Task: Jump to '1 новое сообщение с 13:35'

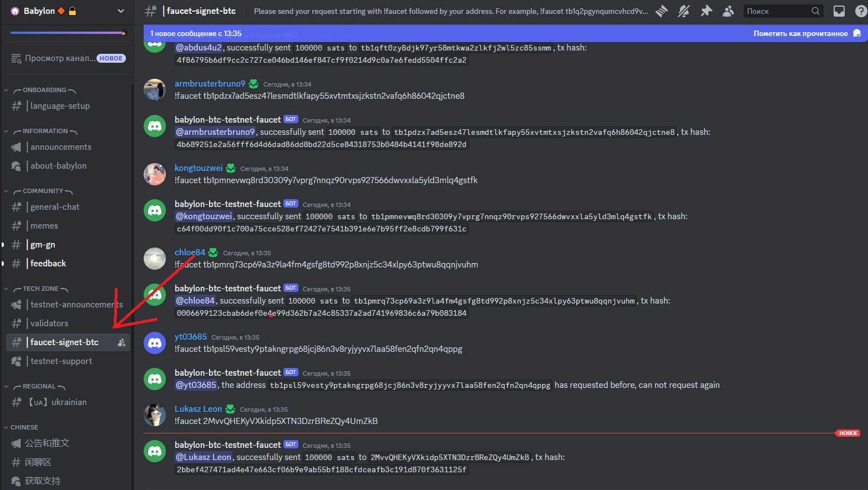Action: [x=196, y=34]
